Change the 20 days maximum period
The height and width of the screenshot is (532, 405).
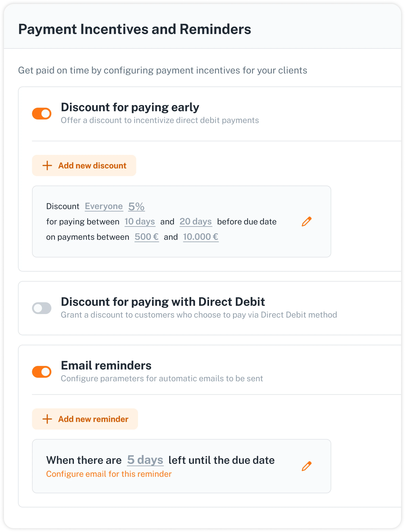[x=196, y=222]
